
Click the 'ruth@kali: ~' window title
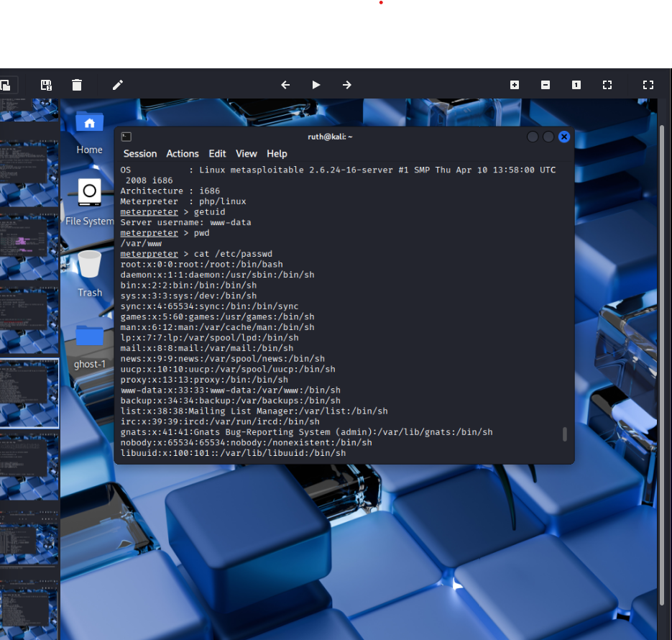[x=330, y=137]
